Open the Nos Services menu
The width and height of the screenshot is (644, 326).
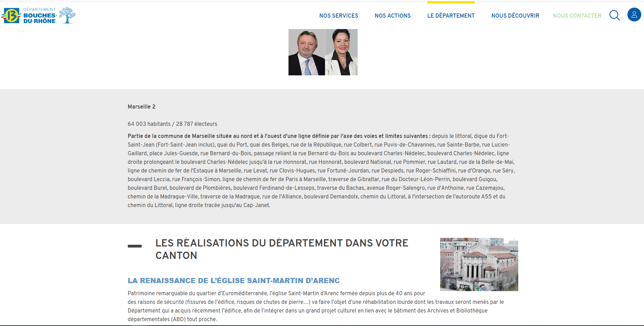pos(339,16)
